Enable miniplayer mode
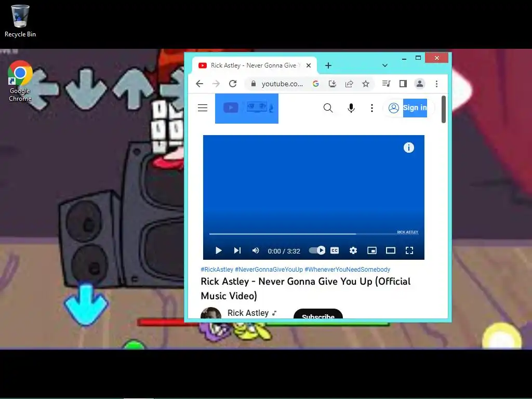 [x=372, y=250]
